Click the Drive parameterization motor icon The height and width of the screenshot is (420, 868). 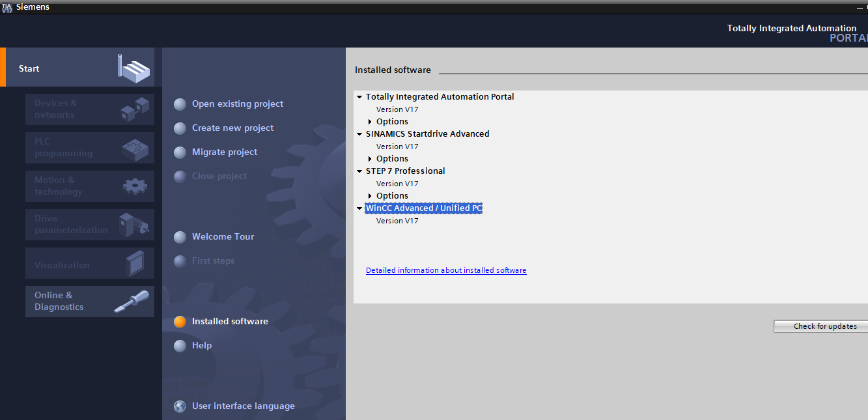tap(134, 225)
